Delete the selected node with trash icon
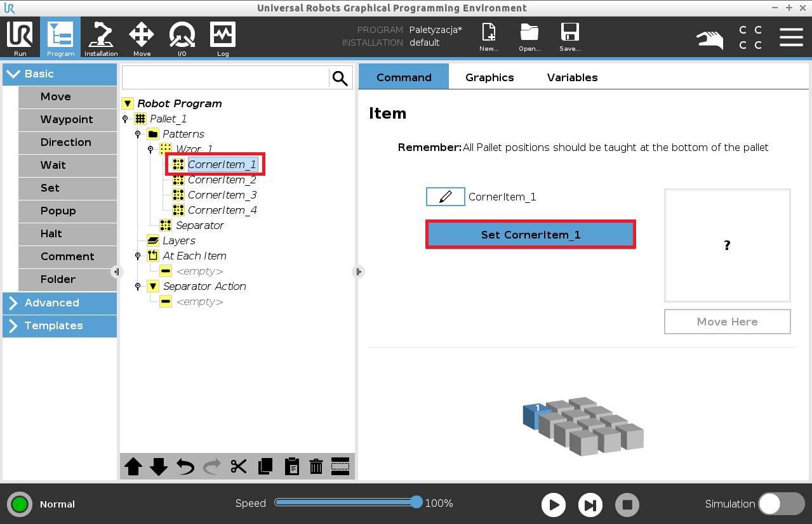The image size is (812, 524). [316, 467]
